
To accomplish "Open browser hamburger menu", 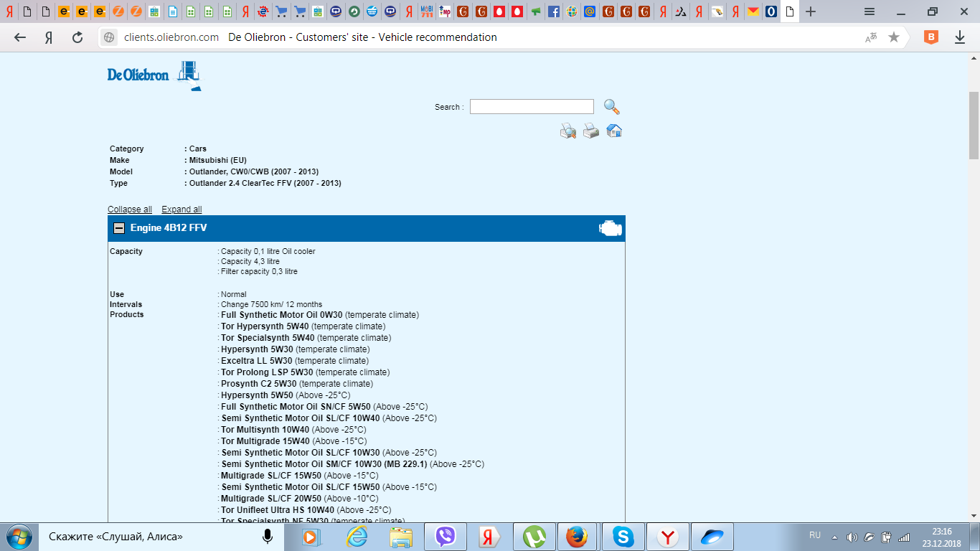I will click(869, 11).
